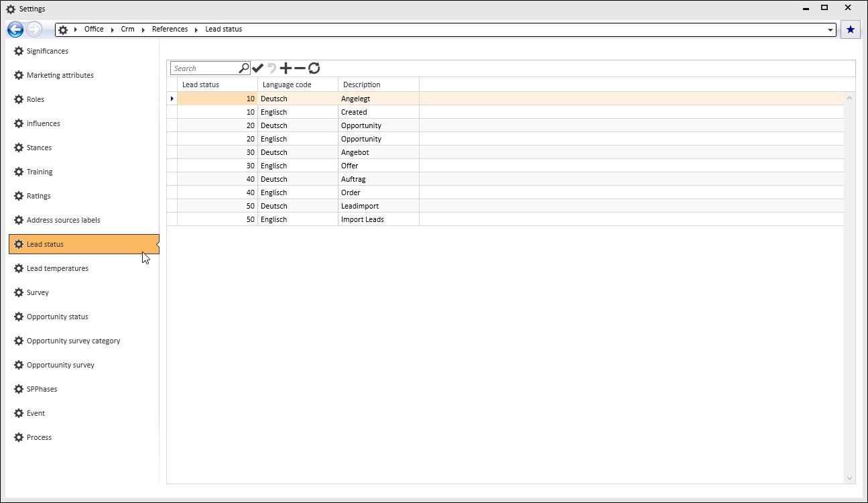Screen dimensions: 868x503
Task: Click gear icon beside Opportunity survey category
Action: pyautogui.click(x=19, y=341)
